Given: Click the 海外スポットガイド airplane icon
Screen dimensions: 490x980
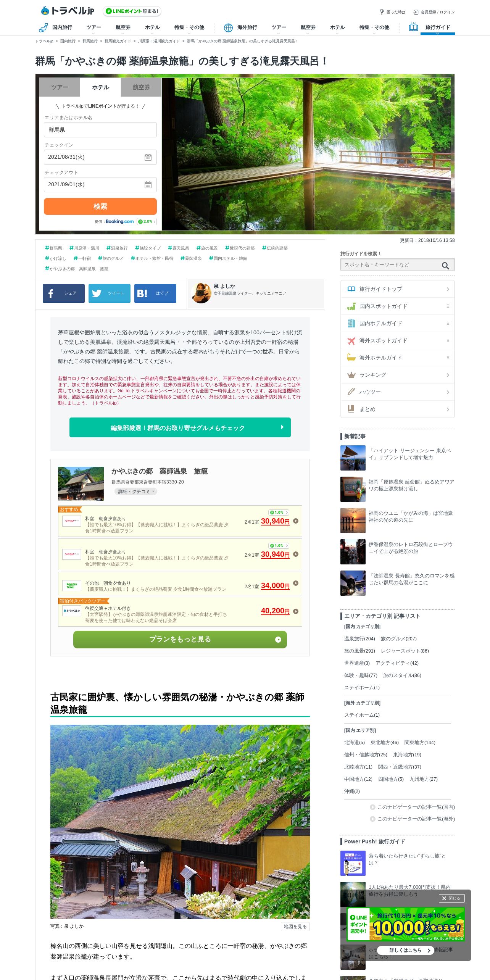Looking at the screenshot, I should coord(351,340).
